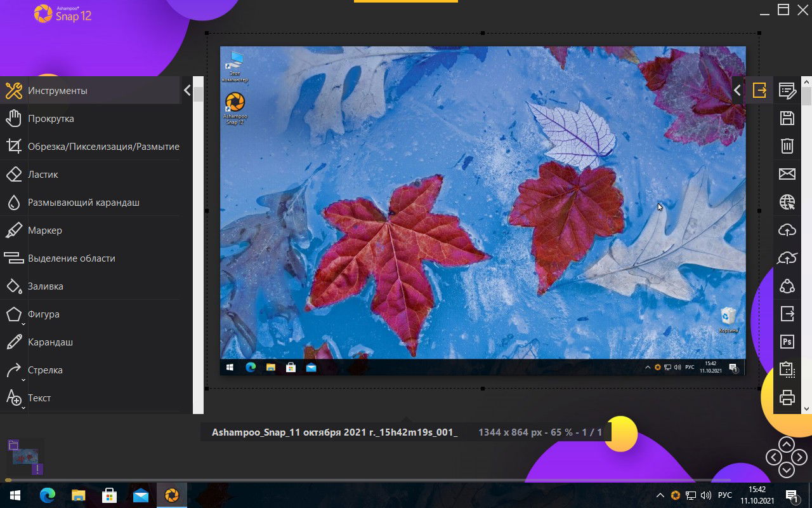Open the taskbar clock showing 15:42
Screen dimensions: 812x508
tap(757, 495)
